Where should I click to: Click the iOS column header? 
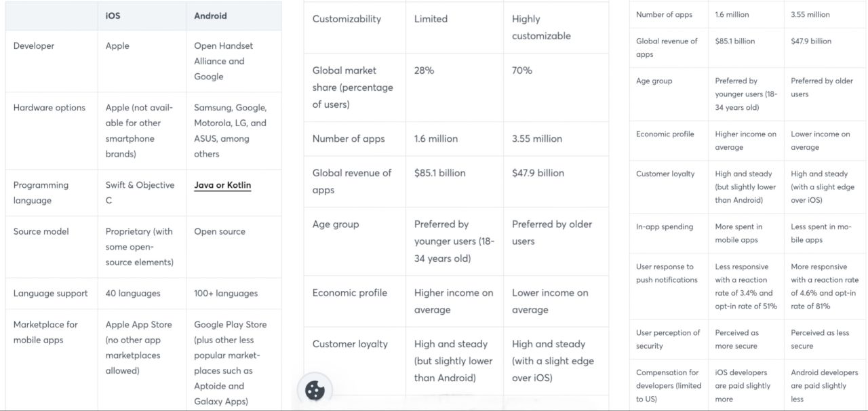click(113, 16)
